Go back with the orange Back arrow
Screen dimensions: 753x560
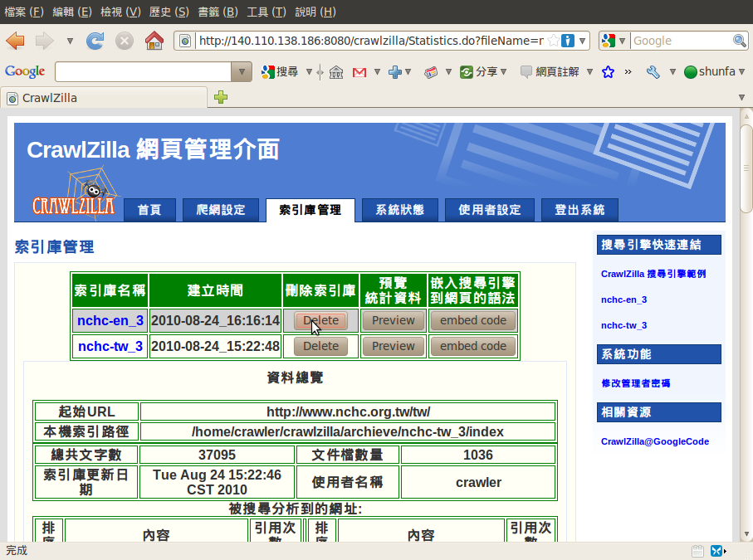(16, 41)
